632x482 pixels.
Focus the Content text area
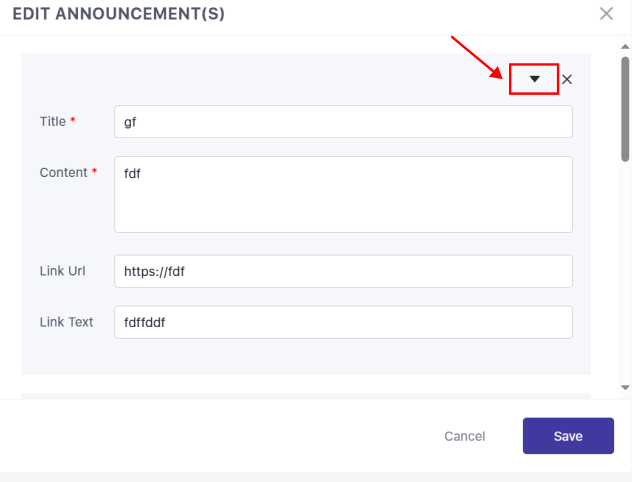[343, 194]
